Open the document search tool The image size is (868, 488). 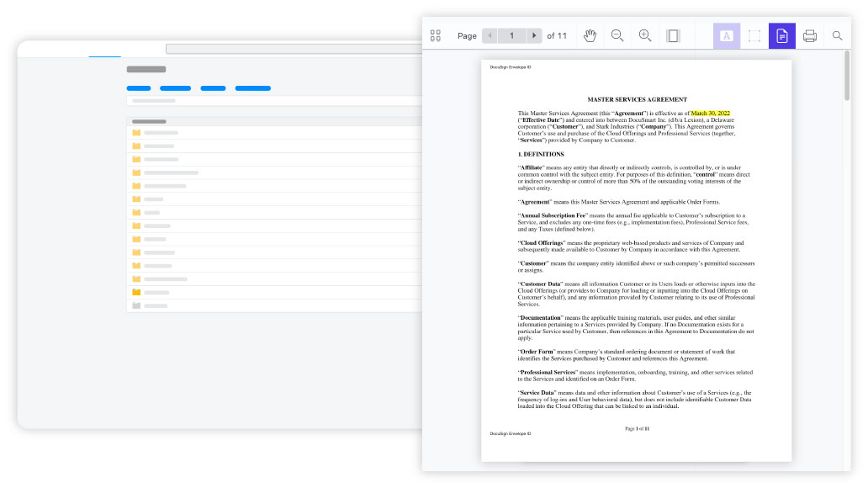(x=837, y=35)
